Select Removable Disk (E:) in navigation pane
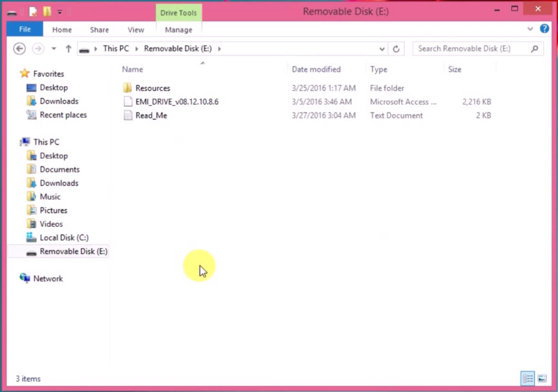Image resolution: width=558 pixels, height=392 pixels. 73,251
